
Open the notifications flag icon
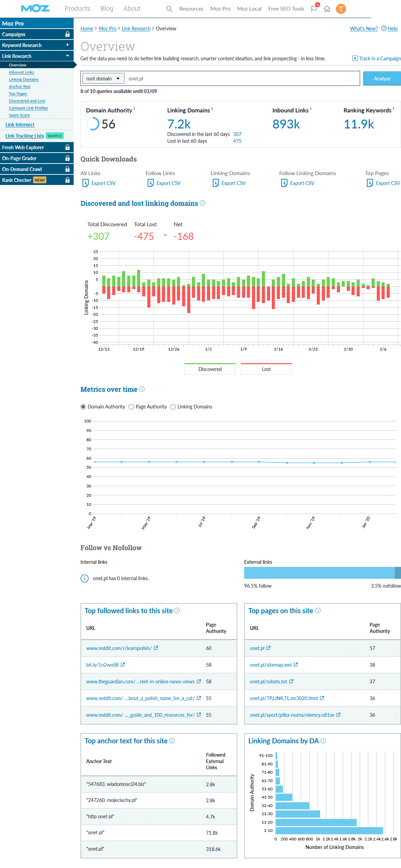[314, 9]
